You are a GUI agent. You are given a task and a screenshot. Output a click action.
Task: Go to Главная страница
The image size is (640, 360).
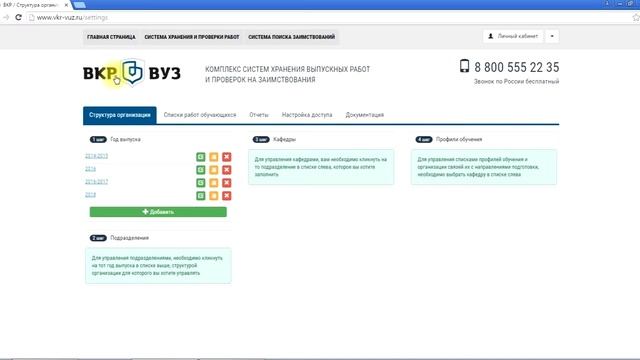coord(111,37)
